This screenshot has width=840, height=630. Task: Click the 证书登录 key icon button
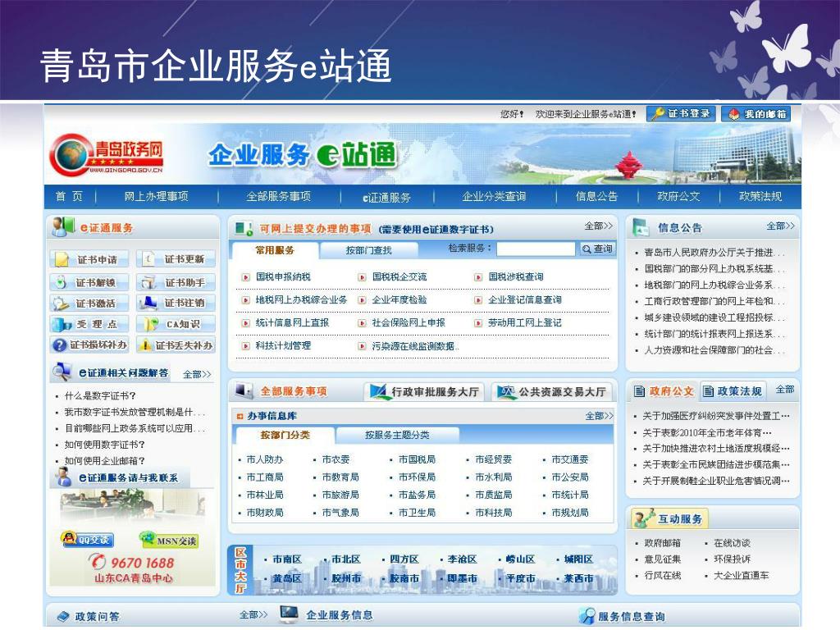[x=681, y=113]
